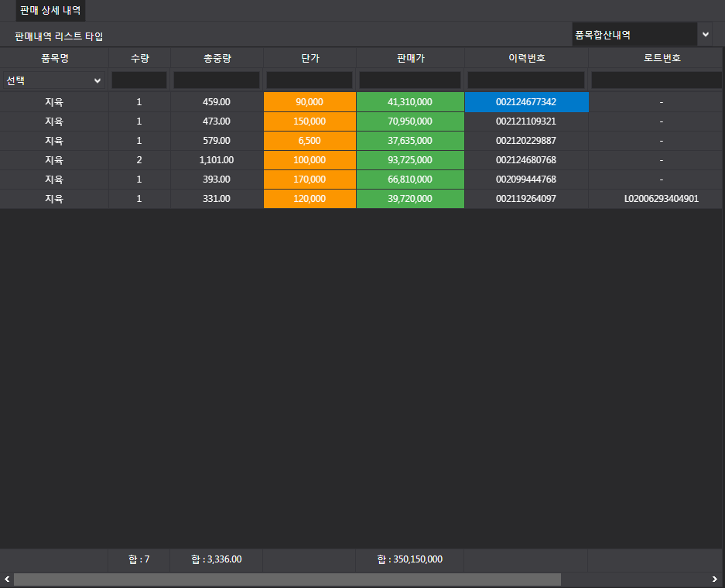Select the orange 90,000 unit price cell
This screenshot has height=588, width=725.
[x=309, y=101]
